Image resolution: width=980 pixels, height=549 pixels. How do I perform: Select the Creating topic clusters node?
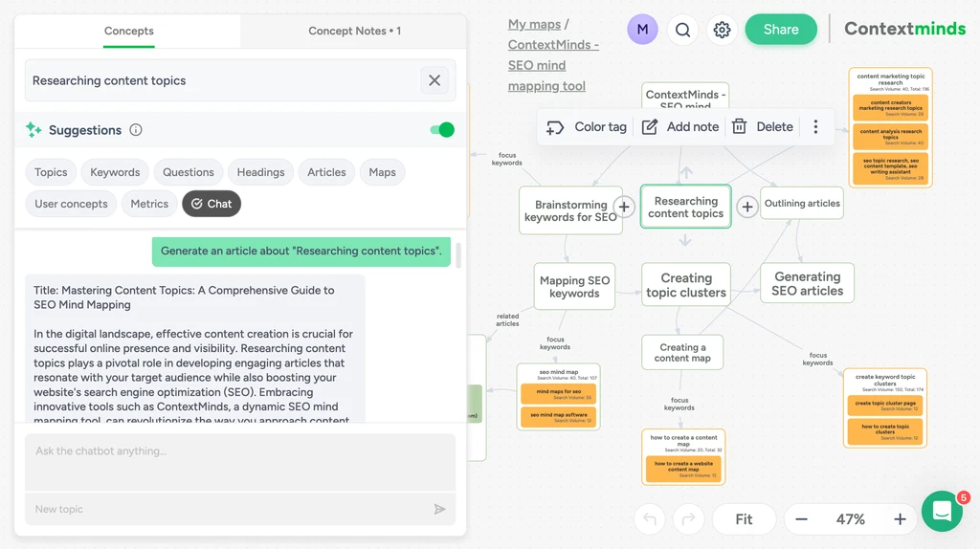pyautogui.click(x=686, y=285)
